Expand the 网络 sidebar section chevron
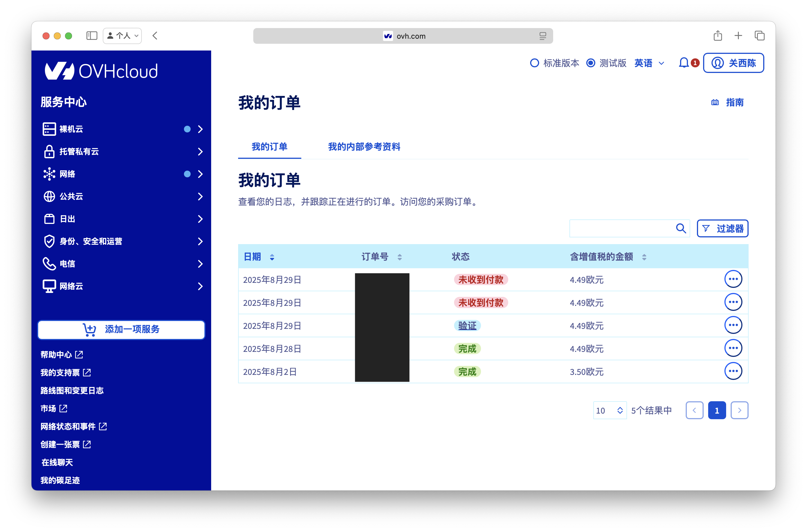 (200, 174)
